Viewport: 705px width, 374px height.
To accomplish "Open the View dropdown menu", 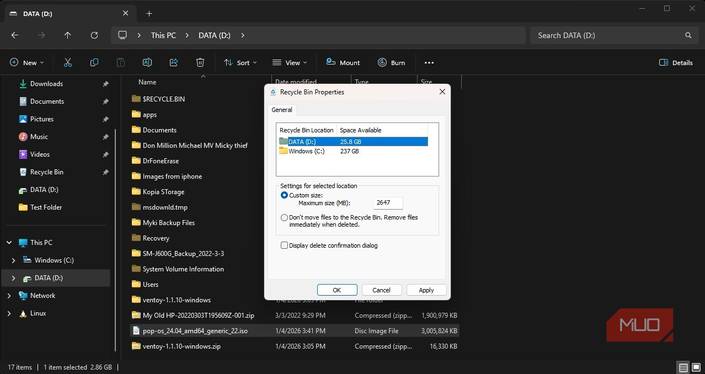I will pos(290,63).
